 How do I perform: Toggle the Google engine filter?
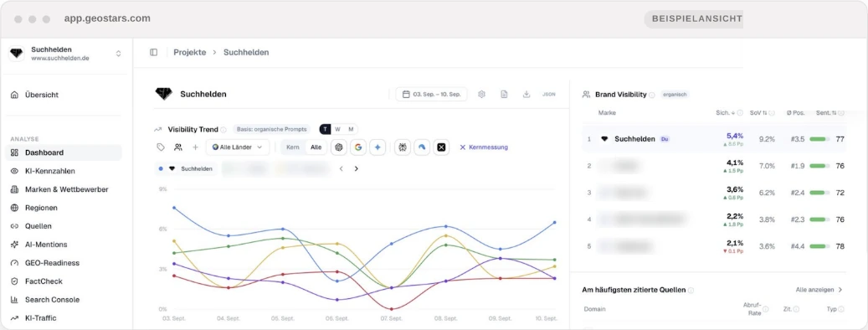tap(358, 147)
